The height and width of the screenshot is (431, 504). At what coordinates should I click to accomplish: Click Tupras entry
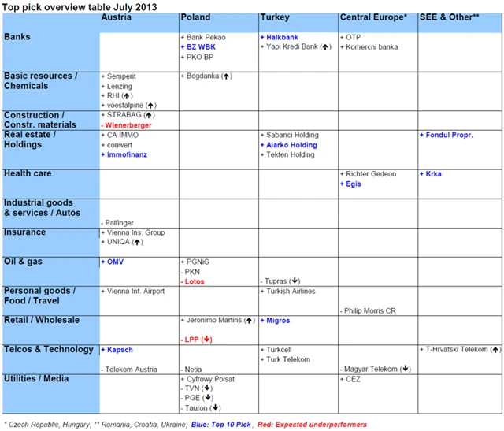280,281
